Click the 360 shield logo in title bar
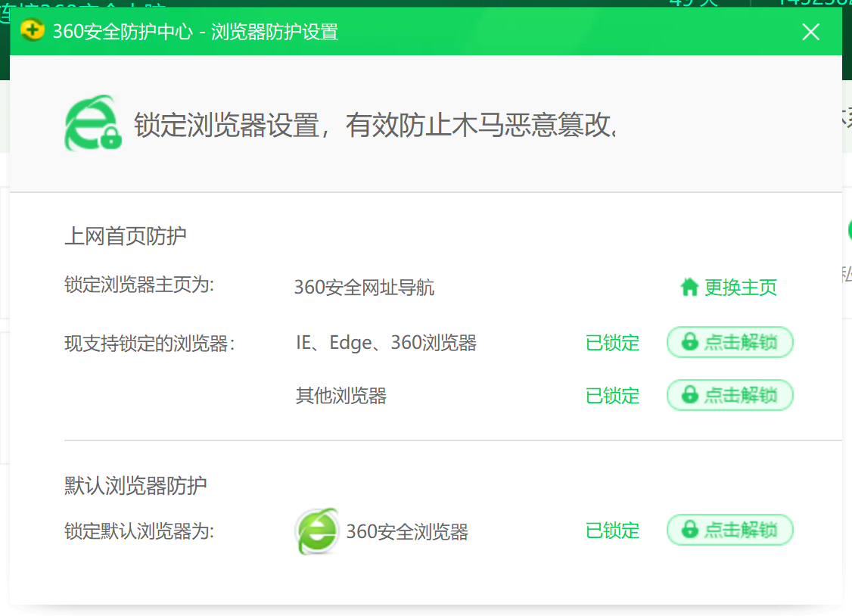 (33, 30)
